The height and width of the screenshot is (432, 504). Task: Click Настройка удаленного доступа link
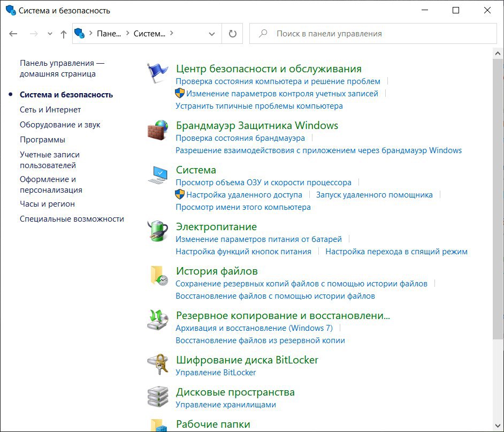[245, 195]
